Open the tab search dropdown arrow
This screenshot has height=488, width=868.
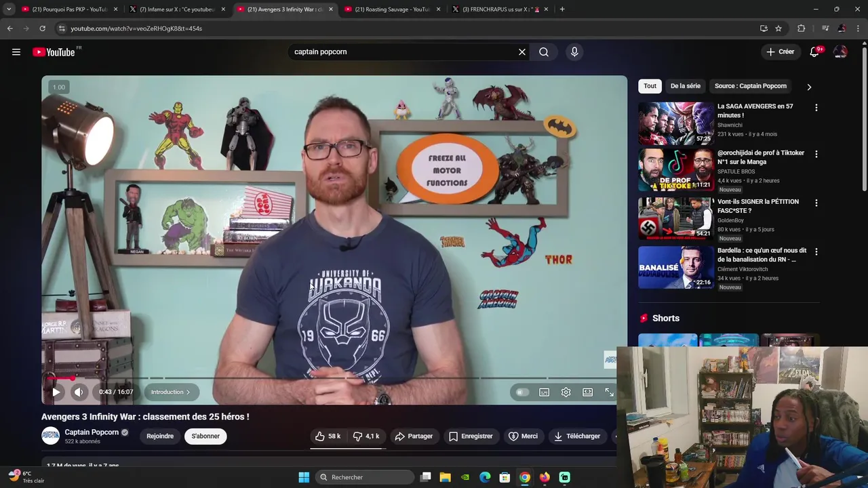tap(8, 9)
